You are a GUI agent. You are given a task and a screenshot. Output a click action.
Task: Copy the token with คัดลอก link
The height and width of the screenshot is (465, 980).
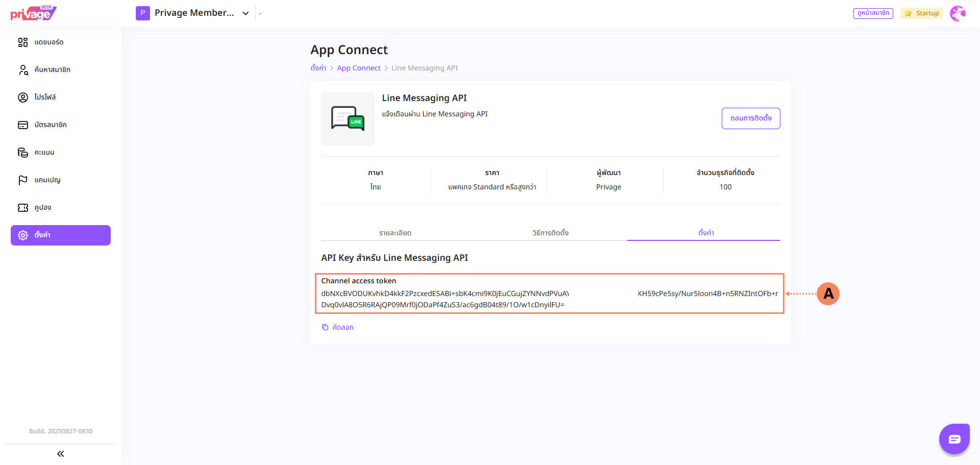pos(338,327)
